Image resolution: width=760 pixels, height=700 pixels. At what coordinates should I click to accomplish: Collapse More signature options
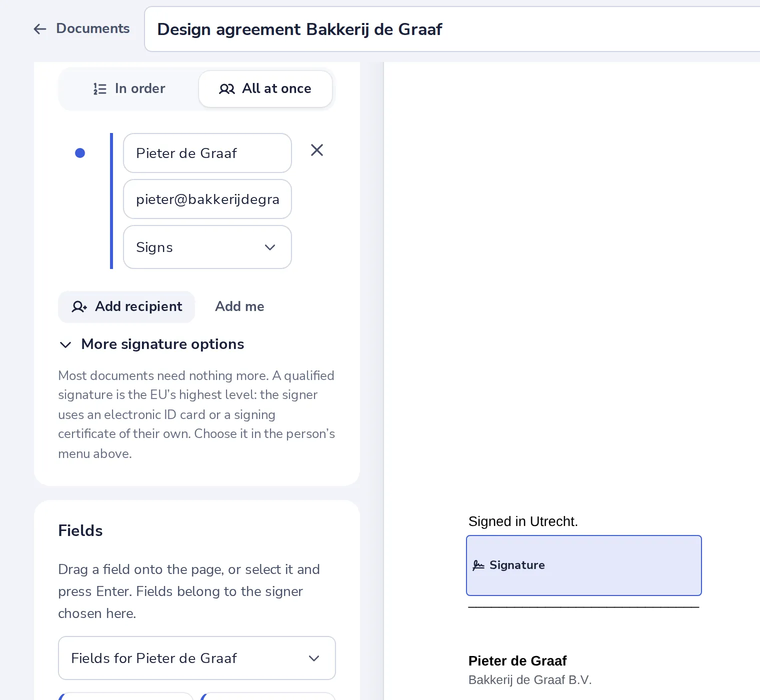(151, 344)
